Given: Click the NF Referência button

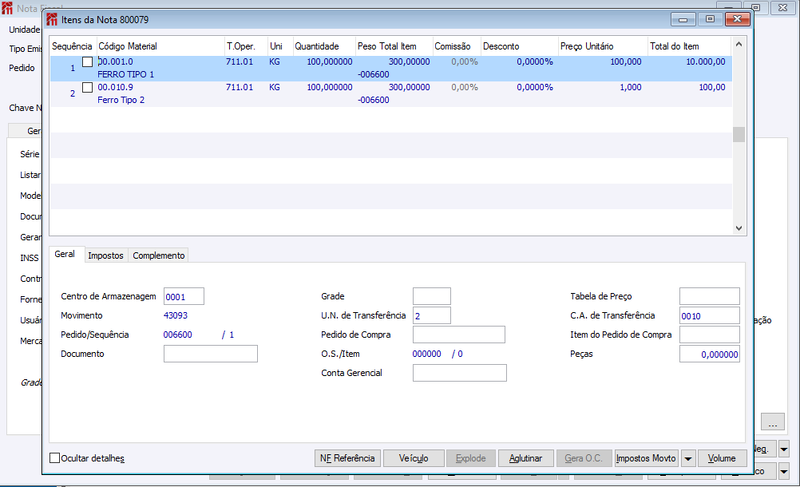Looking at the screenshot, I should click(347, 458).
